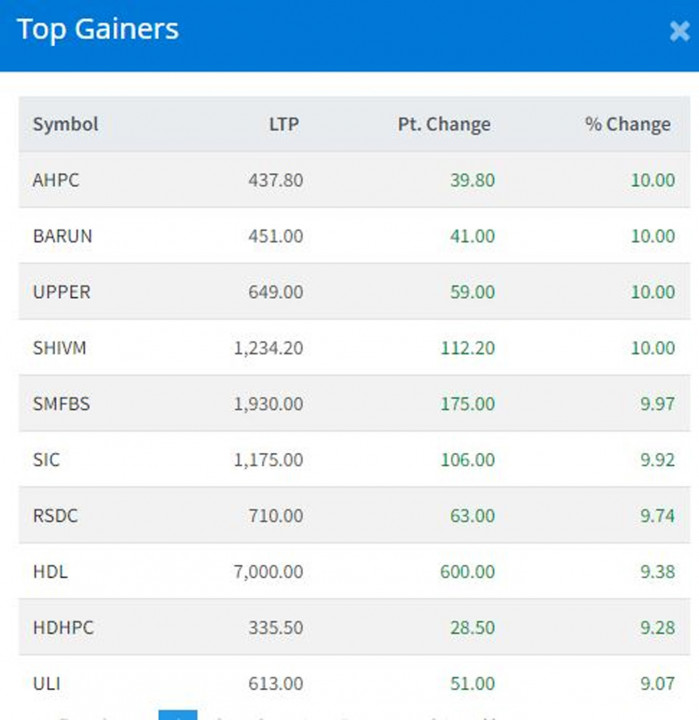Image resolution: width=699 pixels, height=720 pixels.
Task: Click the HDHPC symbol
Action: point(62,628)
